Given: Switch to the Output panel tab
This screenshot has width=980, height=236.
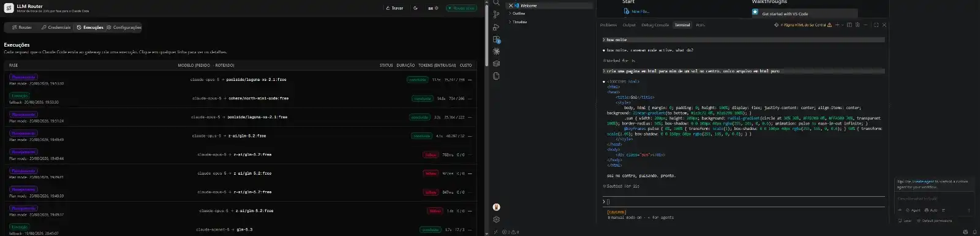Looking at the screenshot, I should tap(629, 25).
